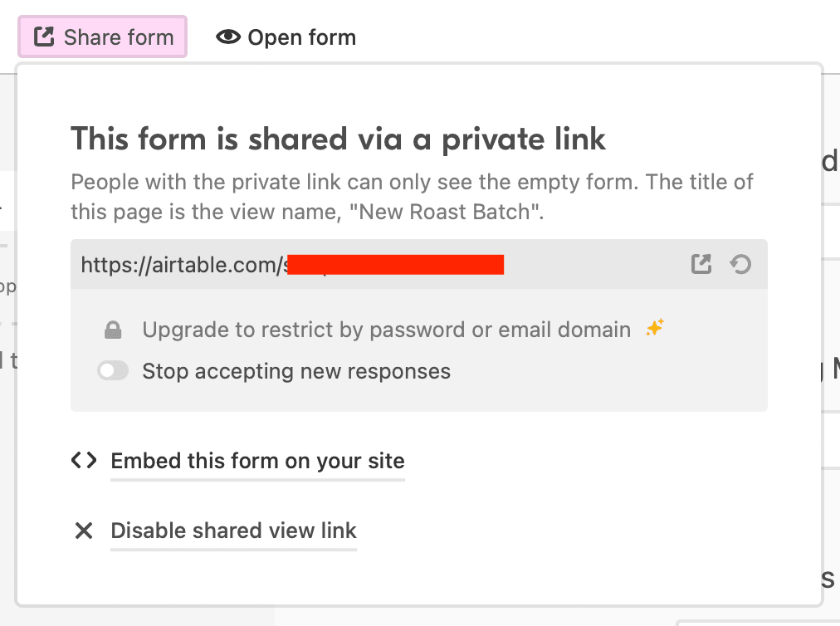Toggle Stop accepting new responses switch
The height and width of the screenshot is (626, 840).
click(x=113, y=371)
